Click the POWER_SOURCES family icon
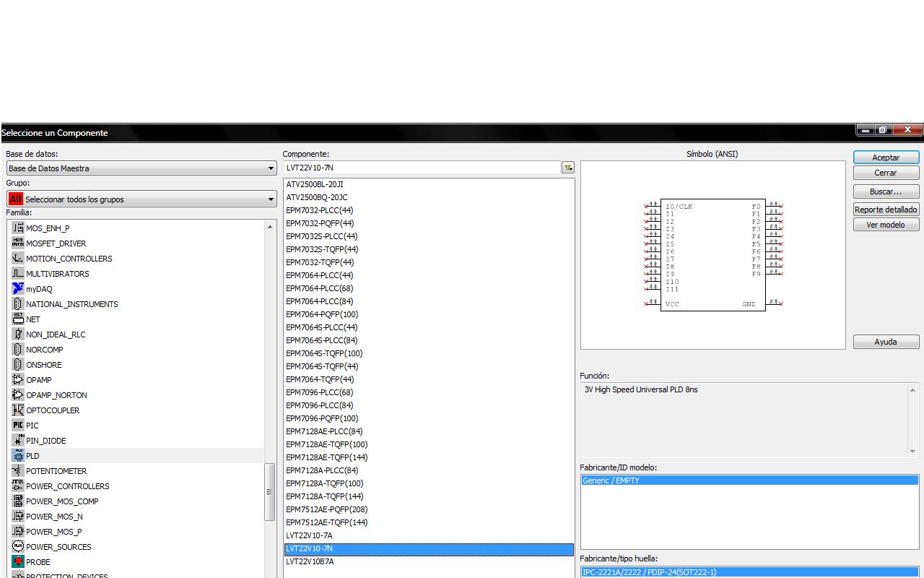Viewport: 924px width, 578px height. pos(18,547)
